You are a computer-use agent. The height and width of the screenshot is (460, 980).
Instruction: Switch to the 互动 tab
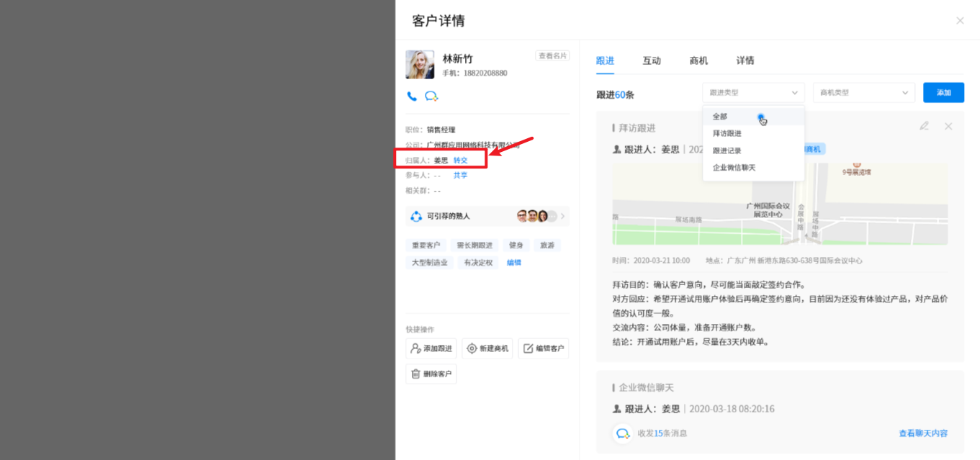[652, 60]
